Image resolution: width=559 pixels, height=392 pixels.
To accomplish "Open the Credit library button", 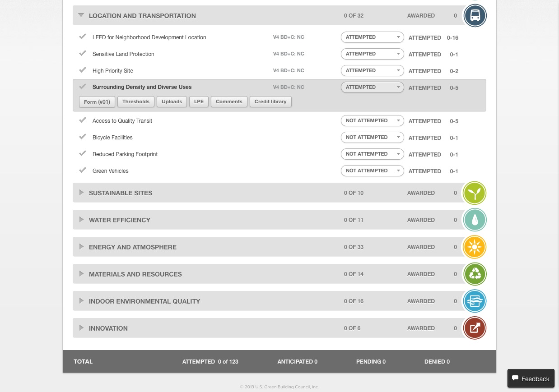I will (x=270, y=102).
